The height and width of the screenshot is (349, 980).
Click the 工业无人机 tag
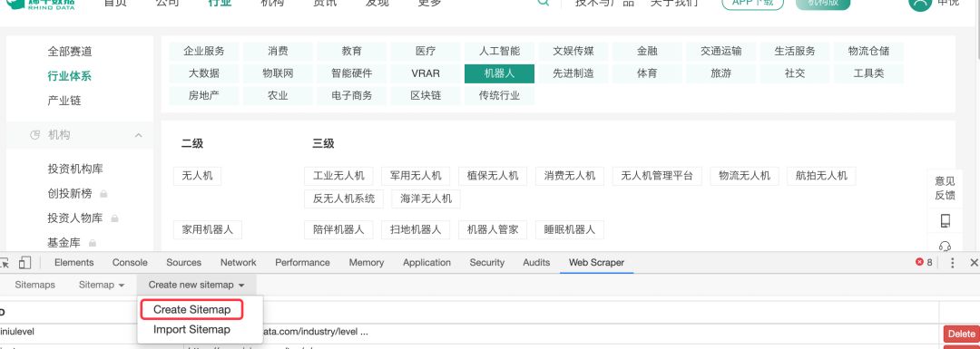pyautogui.click(x=338, y=176)
